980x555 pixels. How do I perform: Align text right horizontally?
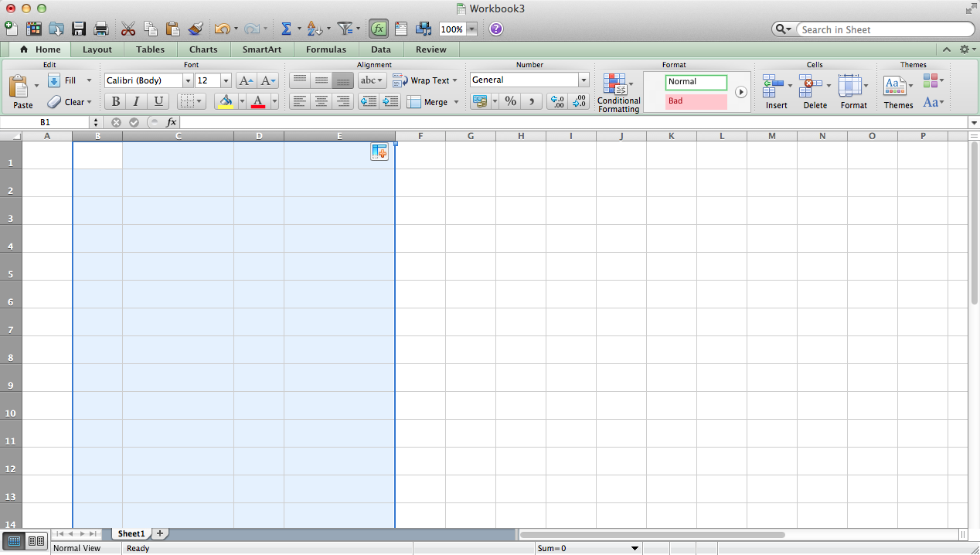click(342, 101)
